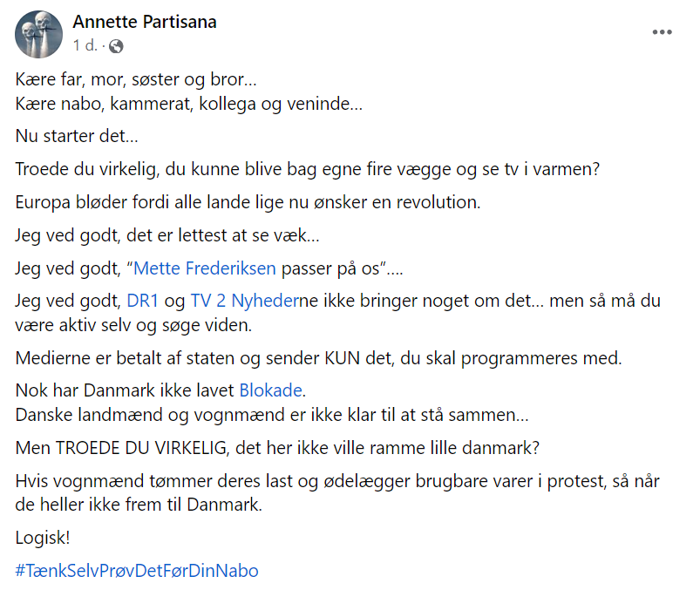
Task: Follow the Mette Frederiksen tagged link
Action: click(x=205, y=268)
